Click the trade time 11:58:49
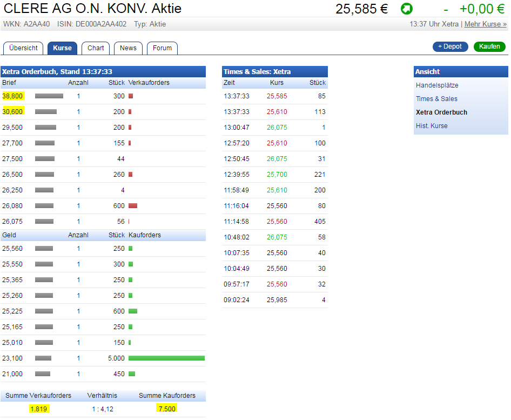 pos(237,190)
